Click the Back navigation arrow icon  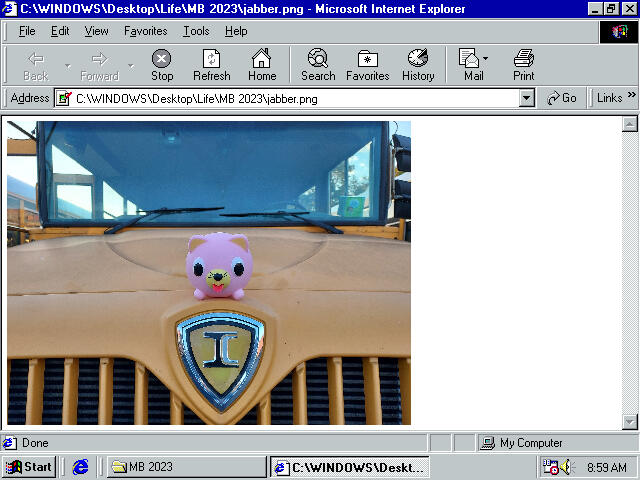coord(35,59)
